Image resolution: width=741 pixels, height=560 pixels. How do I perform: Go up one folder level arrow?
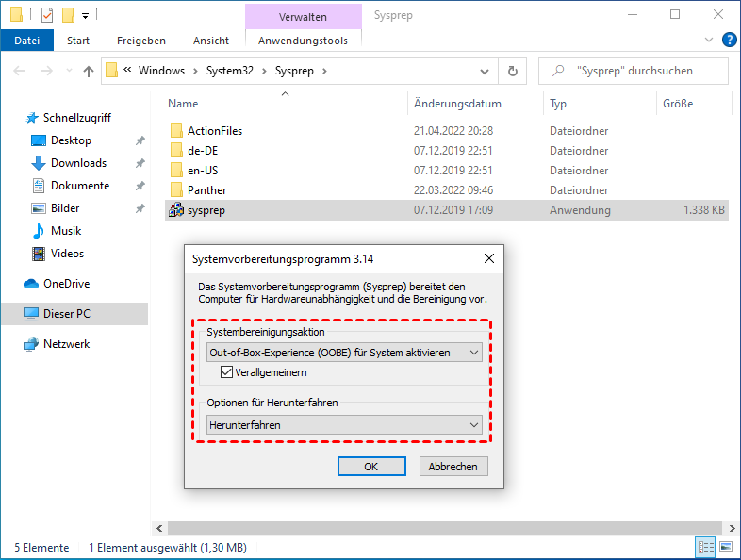89,71
